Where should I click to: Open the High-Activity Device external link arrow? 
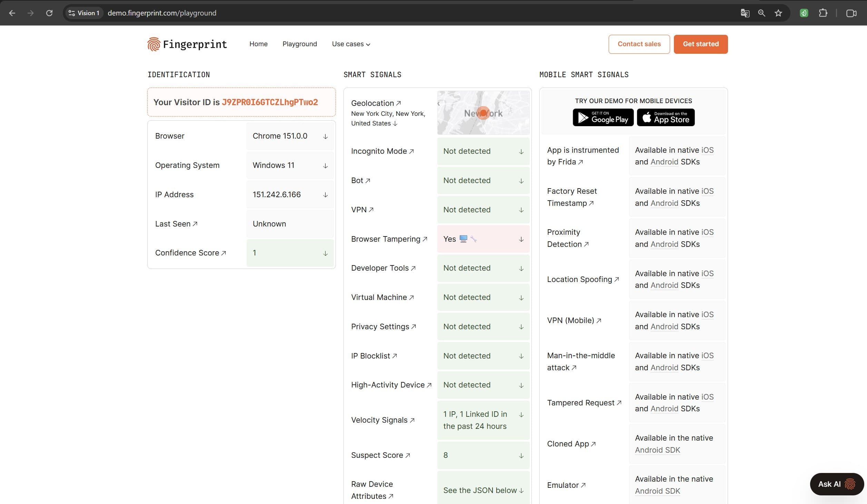[429, 385]
